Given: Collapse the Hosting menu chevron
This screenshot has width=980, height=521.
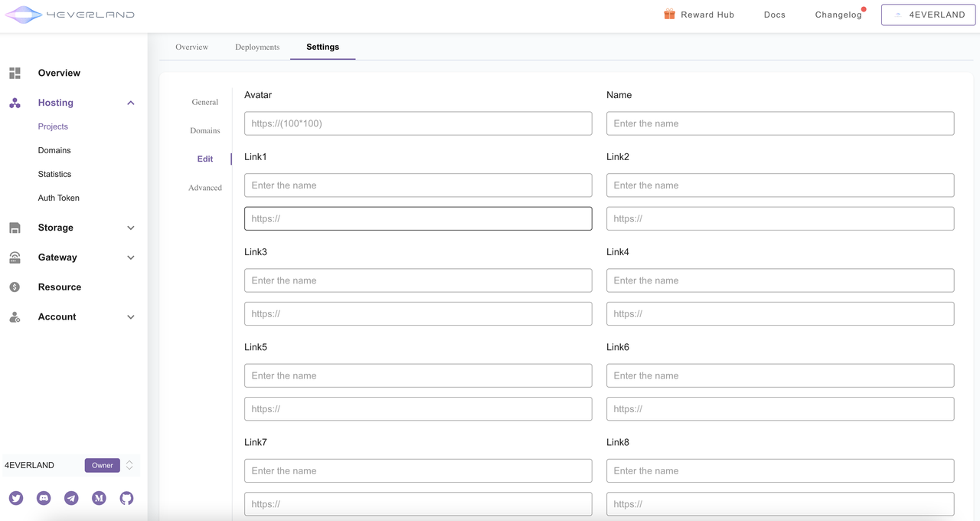Looking at the screenshot, I should point(131,103).
